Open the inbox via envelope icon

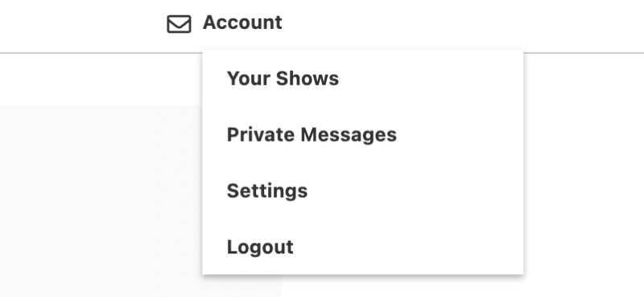179,24
